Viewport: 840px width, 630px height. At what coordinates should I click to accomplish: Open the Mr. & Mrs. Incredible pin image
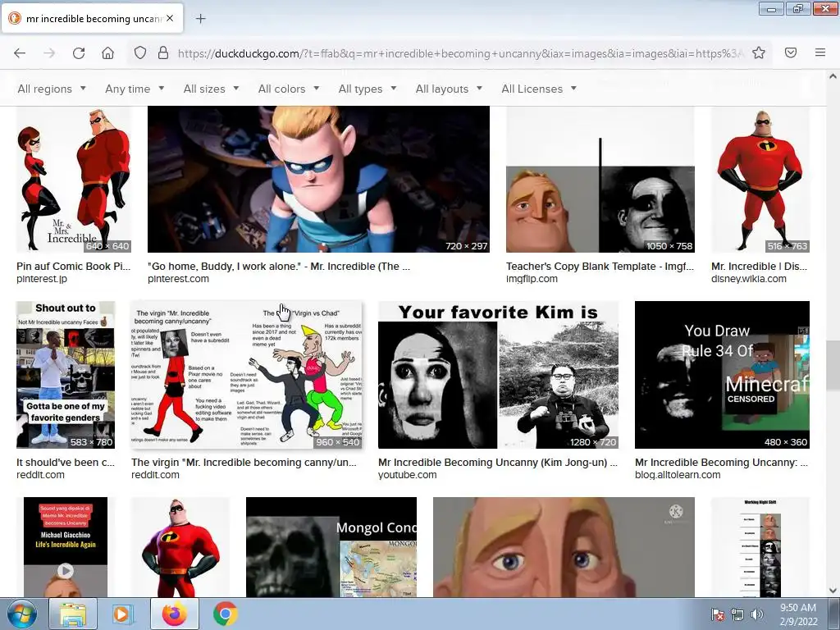(74, 179)
